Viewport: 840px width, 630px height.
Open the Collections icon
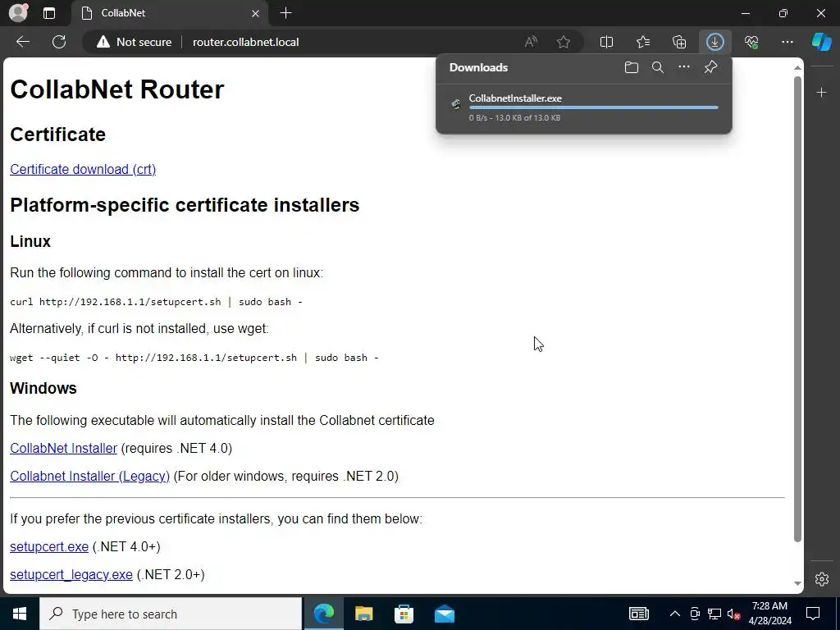(x=678, y=42)
